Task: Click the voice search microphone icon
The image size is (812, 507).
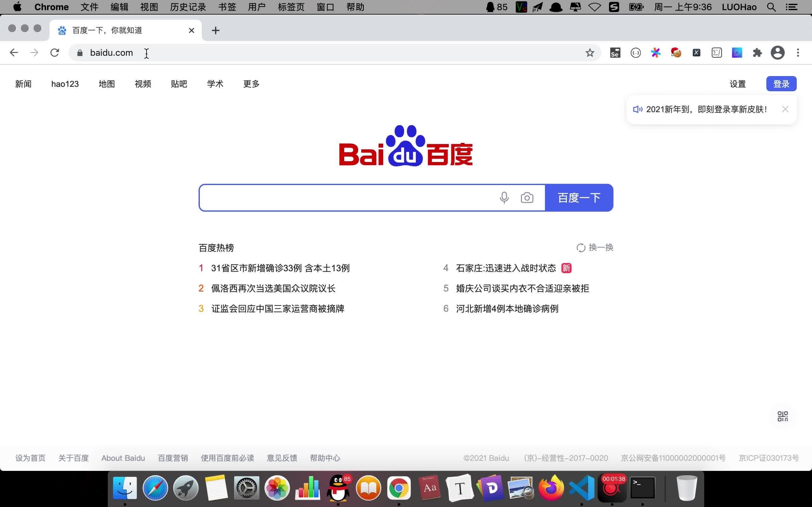Action: click(x=504, y=197)
